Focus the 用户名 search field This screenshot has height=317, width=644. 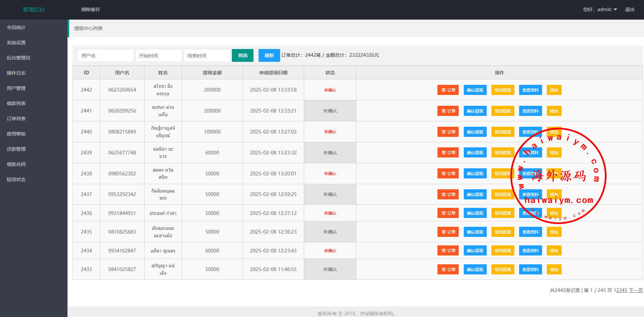pyautogui.click(x=106, y=55)
